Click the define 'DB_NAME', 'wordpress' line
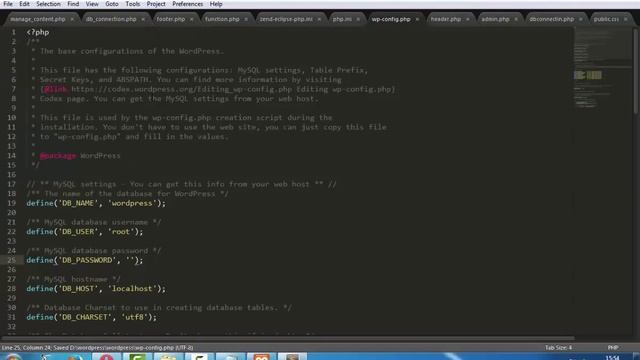The height and width of the screenshot is (360, 640). [96, 203]
